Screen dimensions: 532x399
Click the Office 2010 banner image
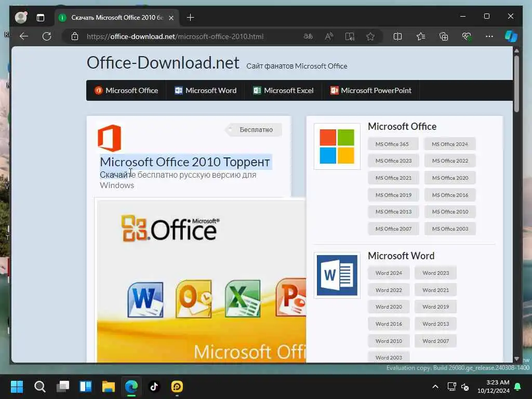point(202,281)
